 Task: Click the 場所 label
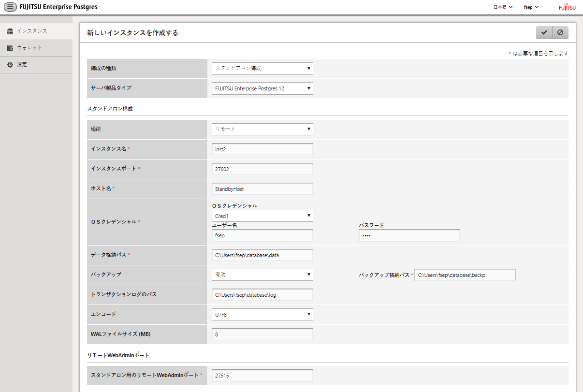pos(96,130)
